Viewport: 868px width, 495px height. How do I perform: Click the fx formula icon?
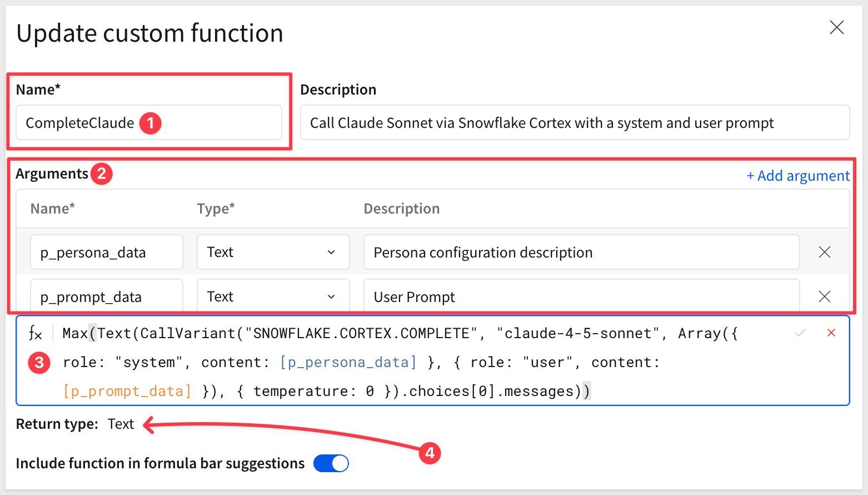tap(35, 333)
